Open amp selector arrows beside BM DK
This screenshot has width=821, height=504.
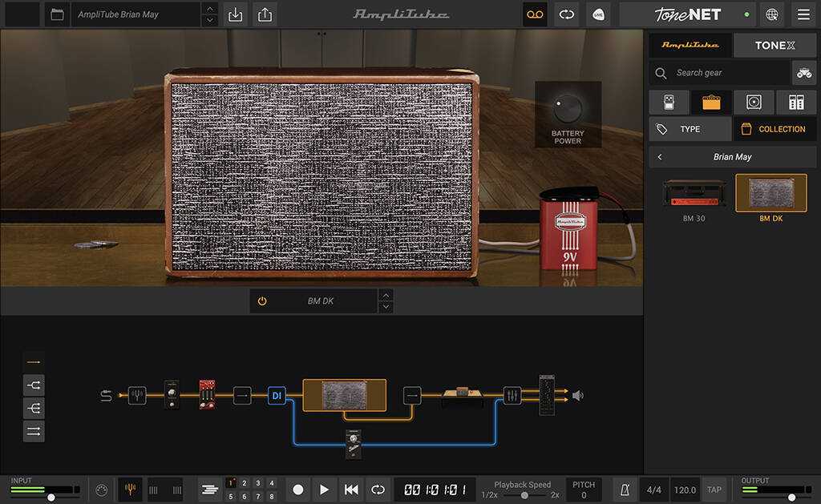pyautogui.click(x=386, y=300)
